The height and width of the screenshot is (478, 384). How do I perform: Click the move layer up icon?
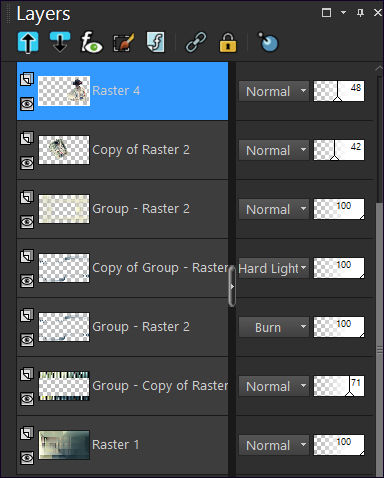pyautogui.click(x=28, y=43)
